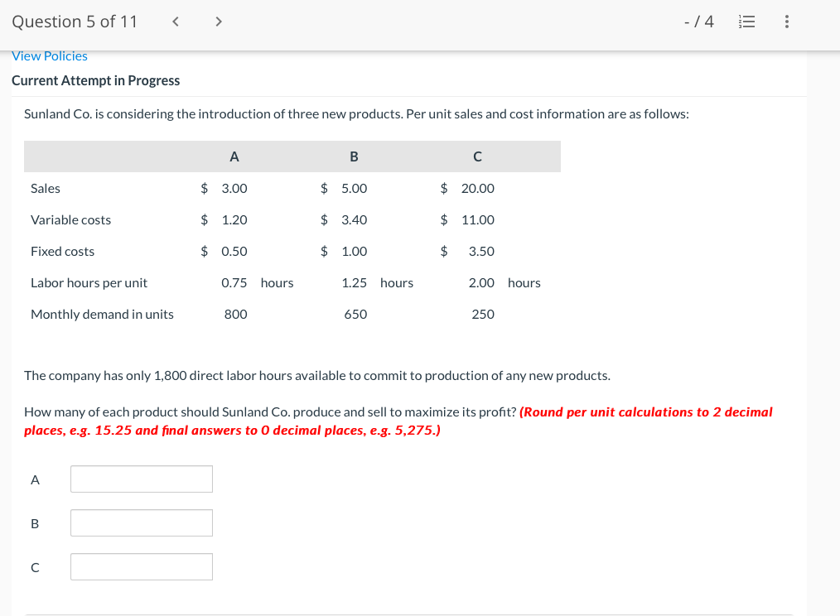Click inside the answer box for product C
The height and width of the screenshot is (616, 840).
141,566
